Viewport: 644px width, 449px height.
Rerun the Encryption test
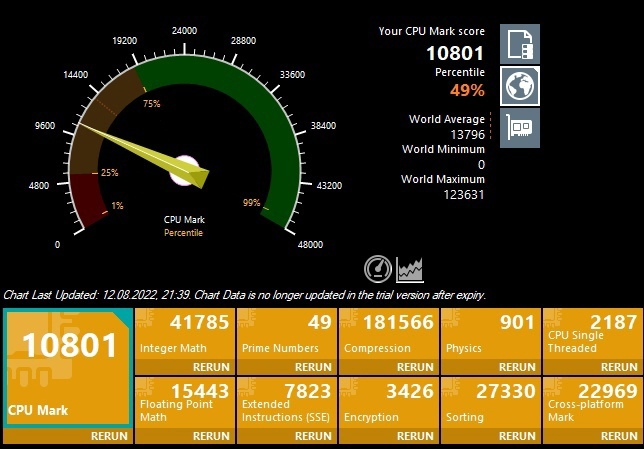pyautogui.click(x=389, y=436)
